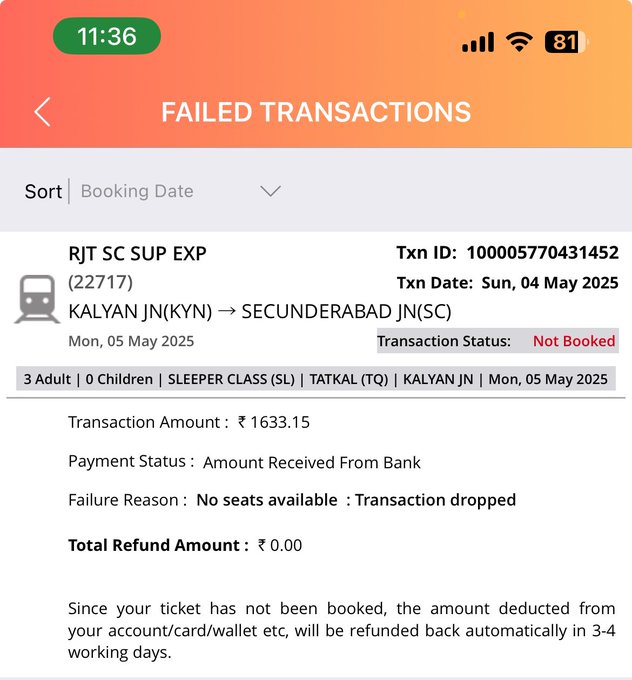Tap the FAILED TRANSACTIONS header title
This screenshot has width=632, height=680.
pyautogui.click(x=316, y=112)
